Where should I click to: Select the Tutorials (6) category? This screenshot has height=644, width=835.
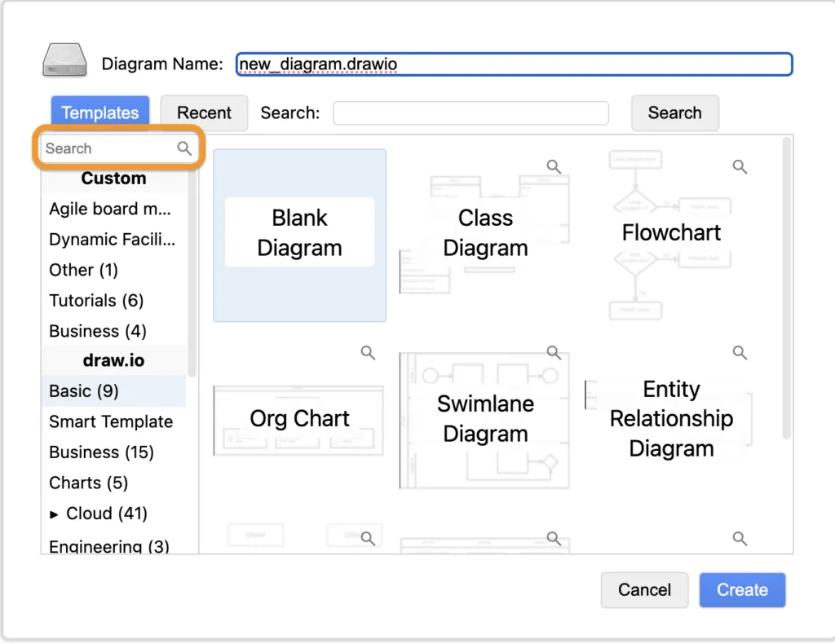coord(95,300)
